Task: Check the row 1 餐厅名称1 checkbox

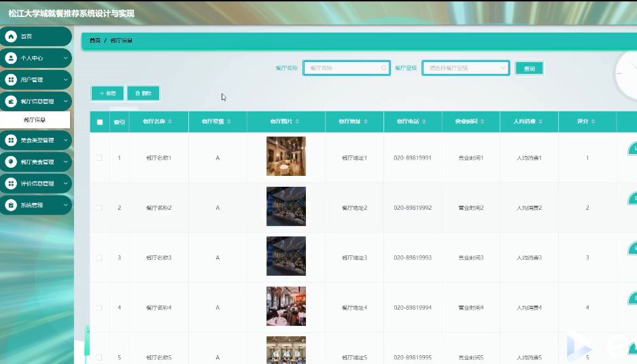Action: coord(99,158)
